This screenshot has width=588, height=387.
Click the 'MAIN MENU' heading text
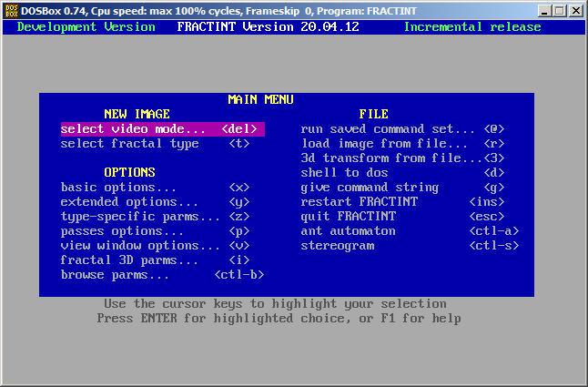point(260,100)
